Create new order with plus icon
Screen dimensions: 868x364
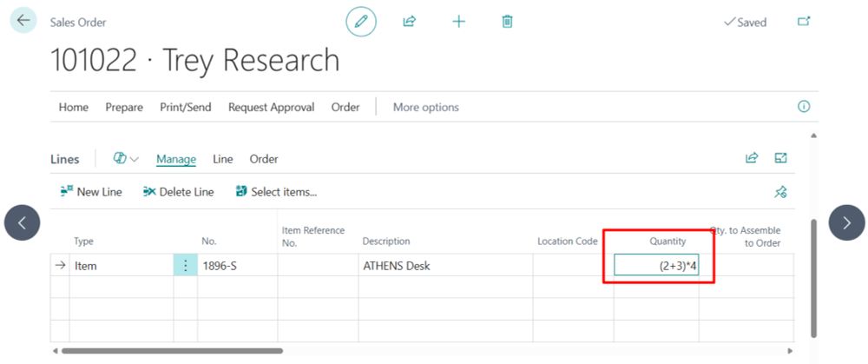[x=459, y=22]
